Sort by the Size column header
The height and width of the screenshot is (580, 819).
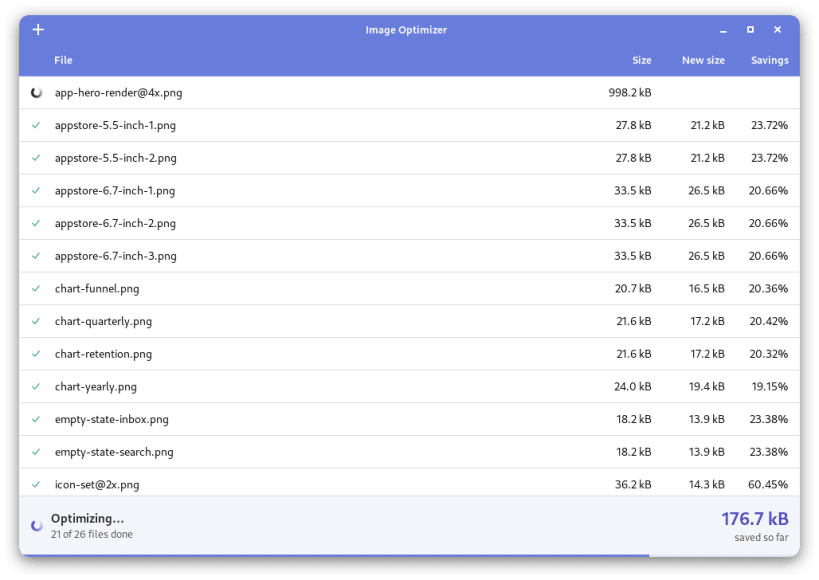coord(641,60)
